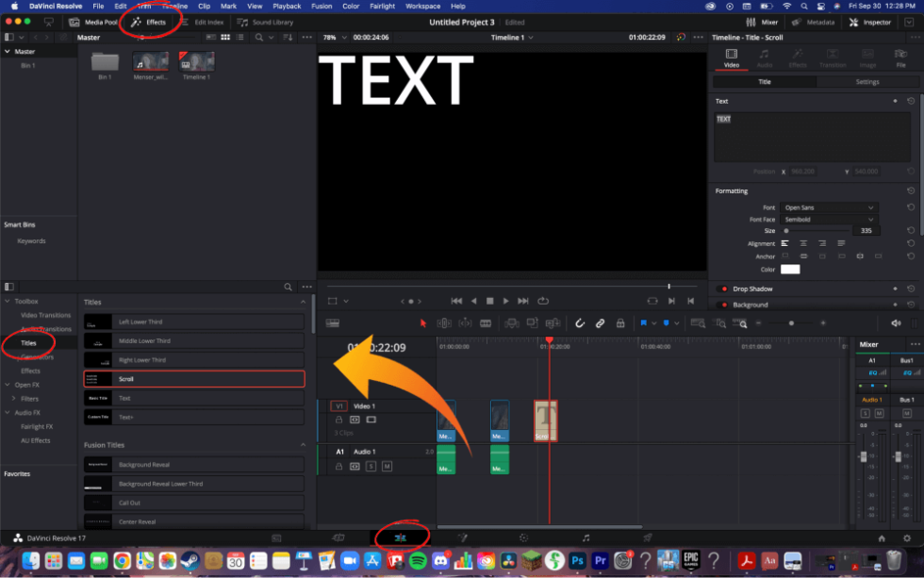This screenshot has width=924, height=578.
Task: Open the Font dropdown showing Open Sans
Action: coord(829,207)
